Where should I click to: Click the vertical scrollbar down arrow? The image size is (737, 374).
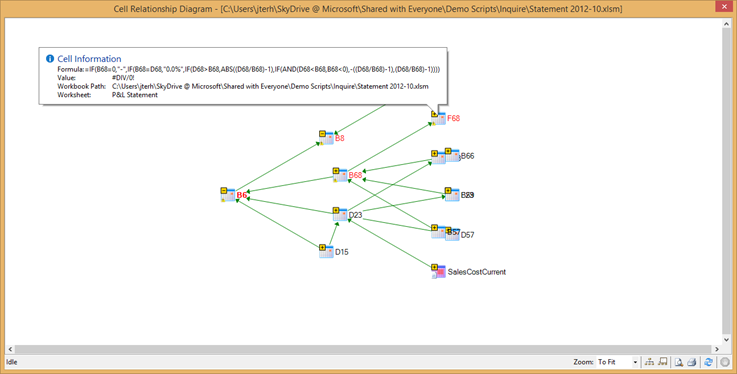pyautogui.click(x=726, y=339)
